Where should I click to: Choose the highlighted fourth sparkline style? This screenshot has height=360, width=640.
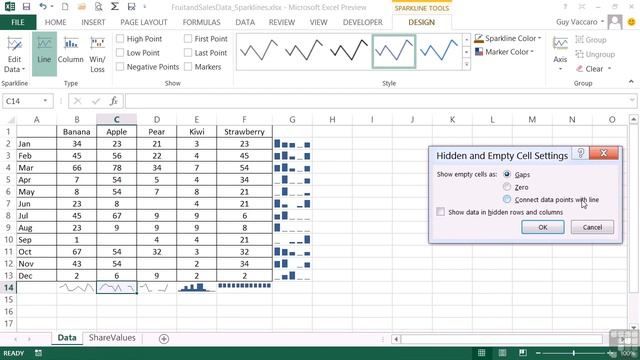[394, 51]
